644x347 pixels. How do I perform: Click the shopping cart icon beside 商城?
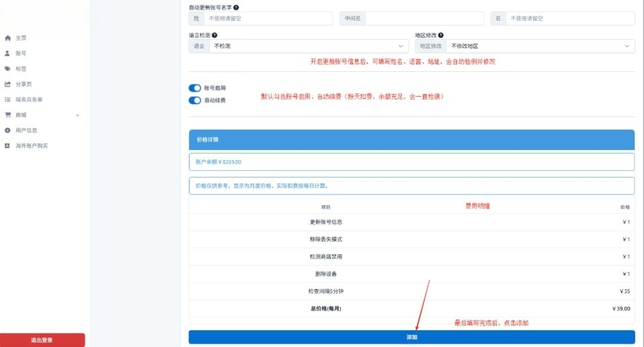7,115
